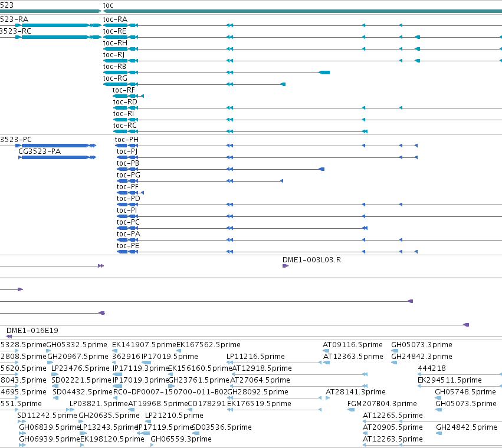Click EST label GH20967.5prime
This screenshot has width=502, height=448.
click(78, 357)
